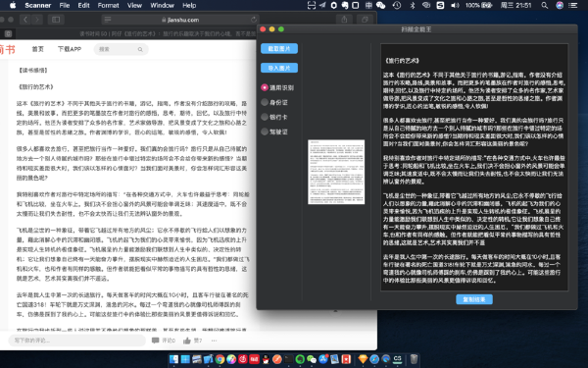This screenshot has width=588, height=368.
Task: Select the 银行卡 radio option
Action: coord(274,117)
